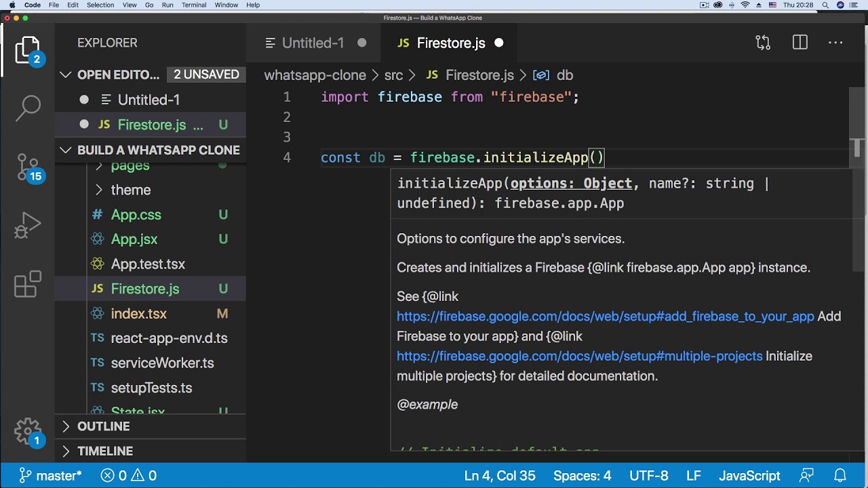The width and height of the screenshot is (868, 488).
Task: Open macOS Spotlight search icon
Action: pos(825,5)
